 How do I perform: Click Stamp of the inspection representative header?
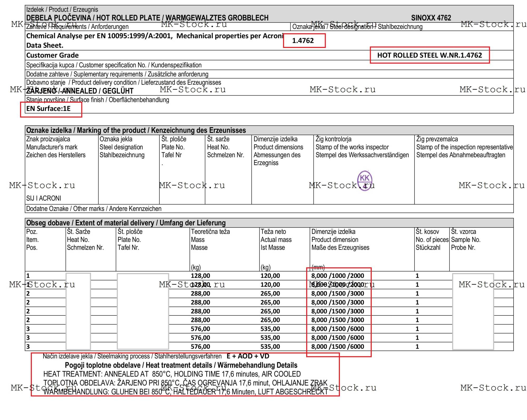[465, 147]
